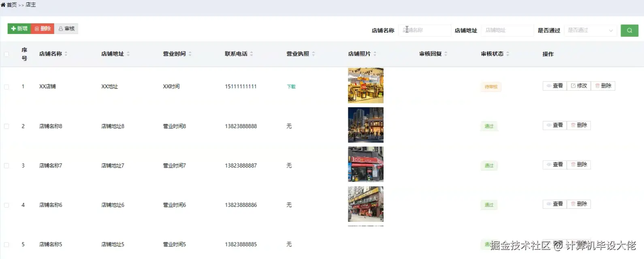
Task: Open the 店铺名称6 shop photo thumbnail
Action: 366,204
